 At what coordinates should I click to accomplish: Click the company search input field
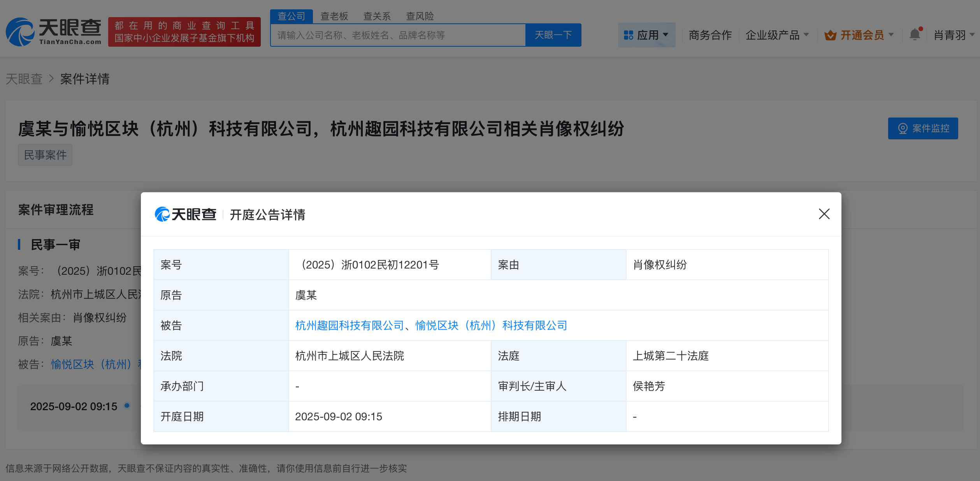click(x=397, y=35)
